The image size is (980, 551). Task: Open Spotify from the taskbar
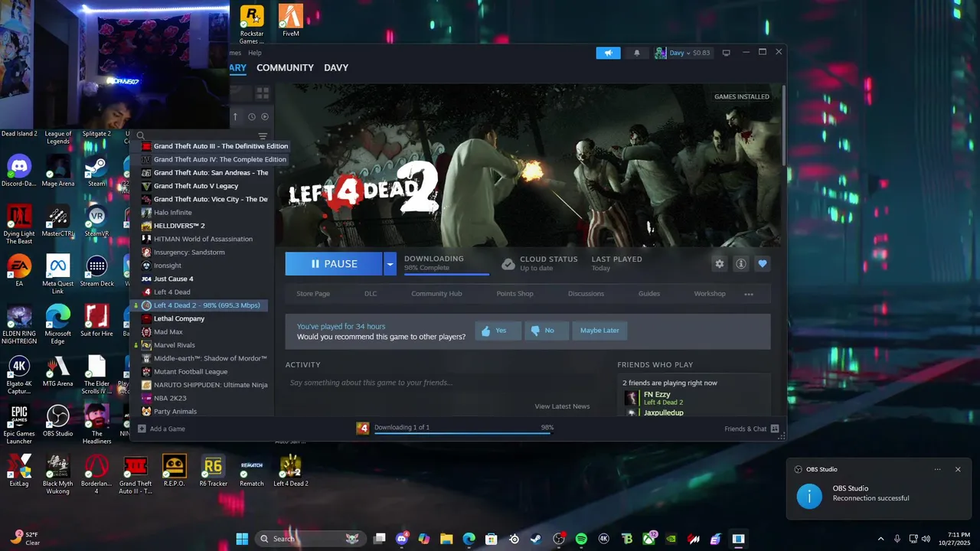click(x=581, y=539)
